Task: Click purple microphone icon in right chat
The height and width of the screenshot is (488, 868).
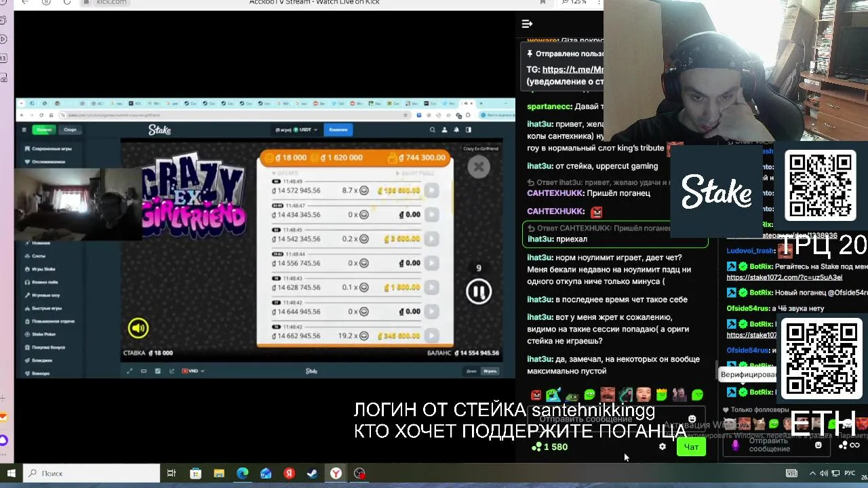Action: click(736, 445)
